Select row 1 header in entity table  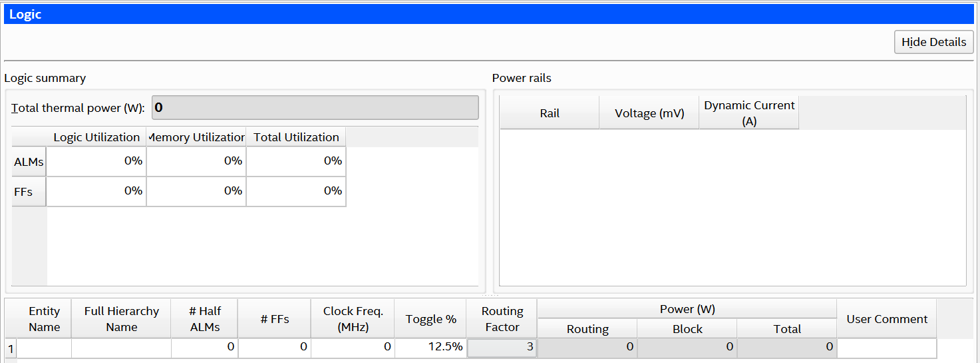coord(11,348)
